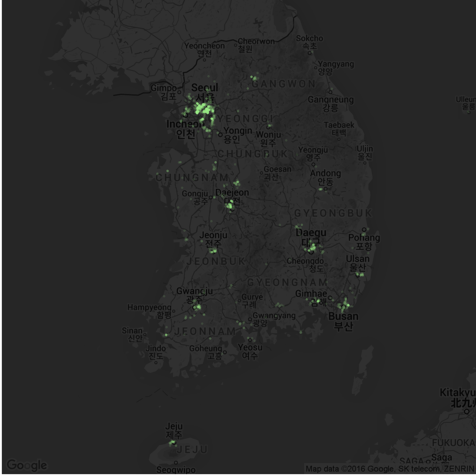Screen dimensions: 476x476
Task: Click the green cluster near Busan
Action: [345, 305]
